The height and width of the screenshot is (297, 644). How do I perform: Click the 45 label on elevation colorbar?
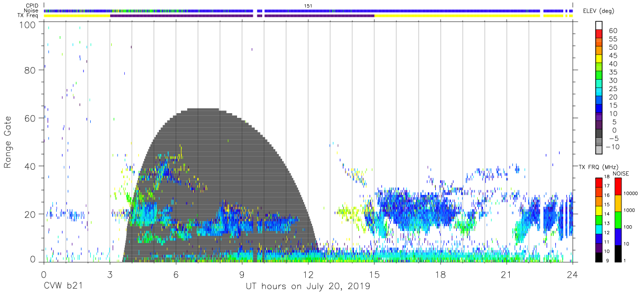click(613, 55)
